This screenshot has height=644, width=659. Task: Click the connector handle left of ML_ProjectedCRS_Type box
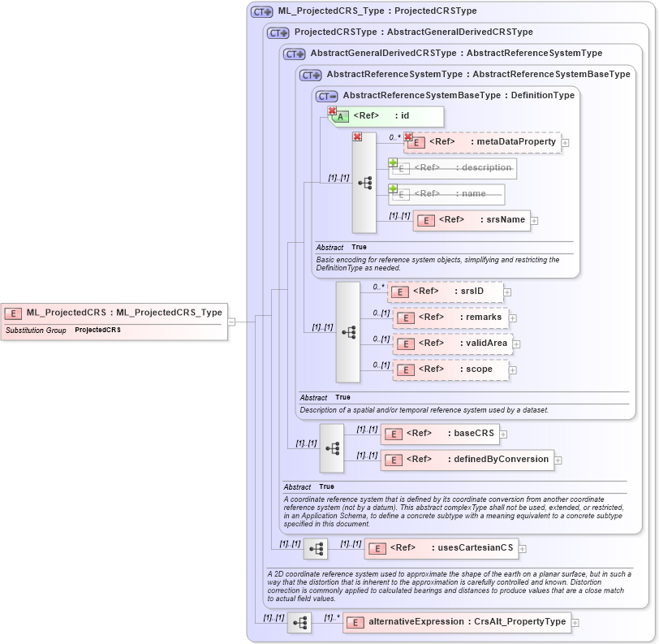(230, 321)
